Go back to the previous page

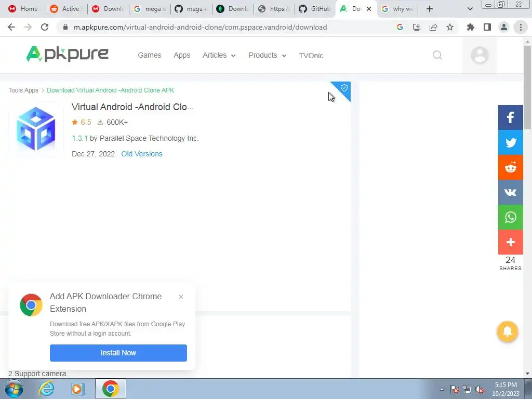coord(11,27)
